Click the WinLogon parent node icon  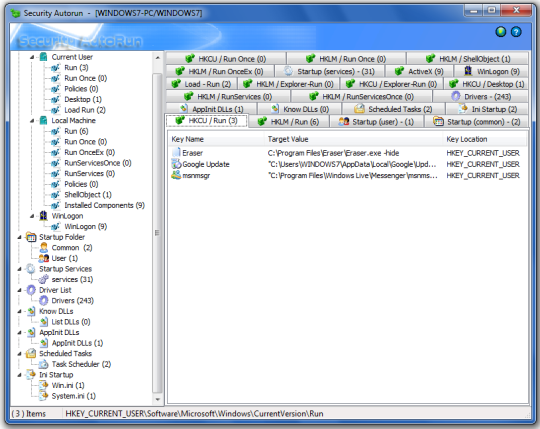43,216
